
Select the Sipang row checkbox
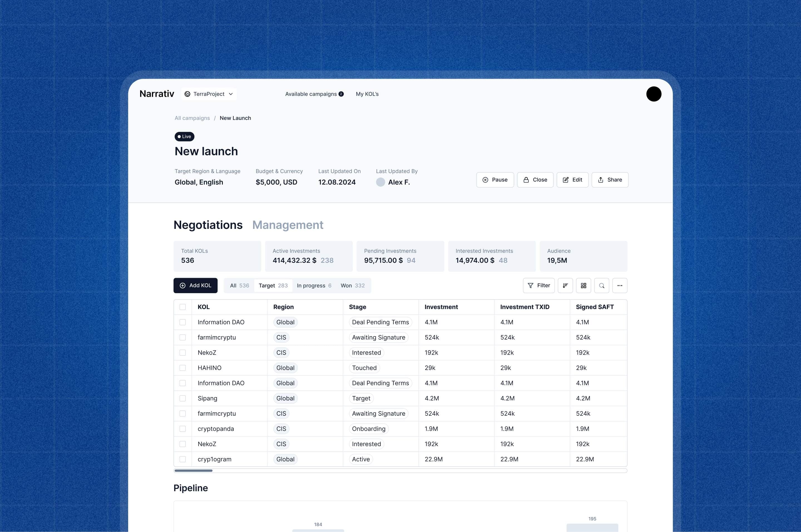pyautogui.click(x=182, y=398)
